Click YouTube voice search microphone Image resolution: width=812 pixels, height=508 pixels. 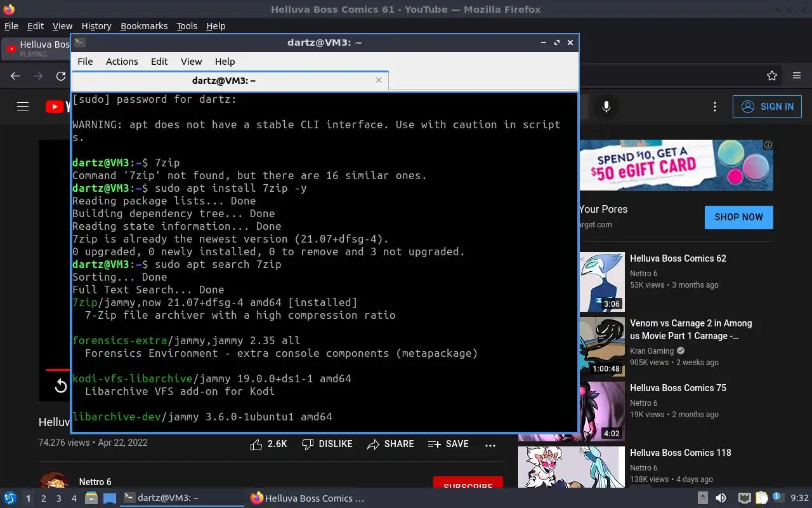point(606,107)
